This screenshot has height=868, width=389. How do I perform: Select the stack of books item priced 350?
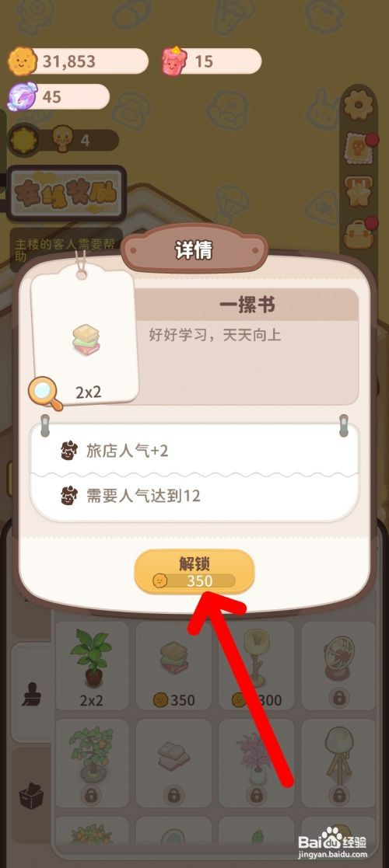174,665
